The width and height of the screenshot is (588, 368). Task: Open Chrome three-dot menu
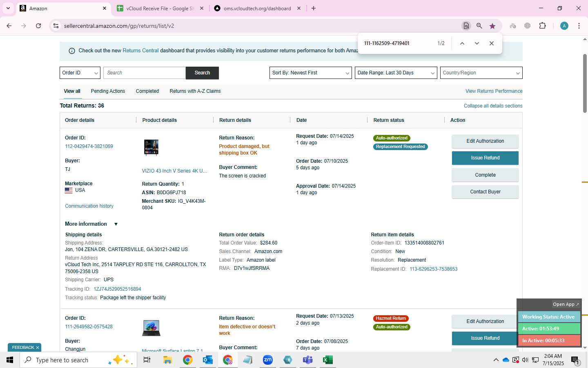tap(579, 26)
